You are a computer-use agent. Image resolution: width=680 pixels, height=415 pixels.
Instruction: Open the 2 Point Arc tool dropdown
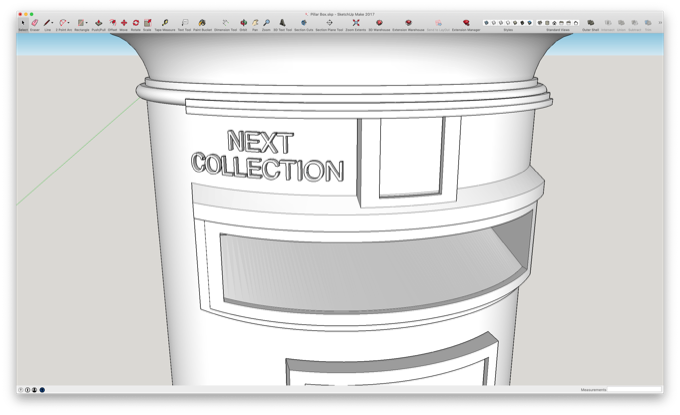pos(69,23)
